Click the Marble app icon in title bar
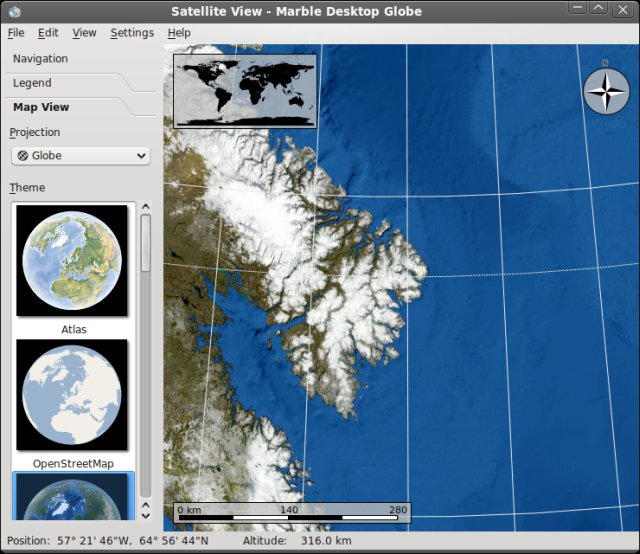This screenshot has height=554, width=640. (14, 11)
